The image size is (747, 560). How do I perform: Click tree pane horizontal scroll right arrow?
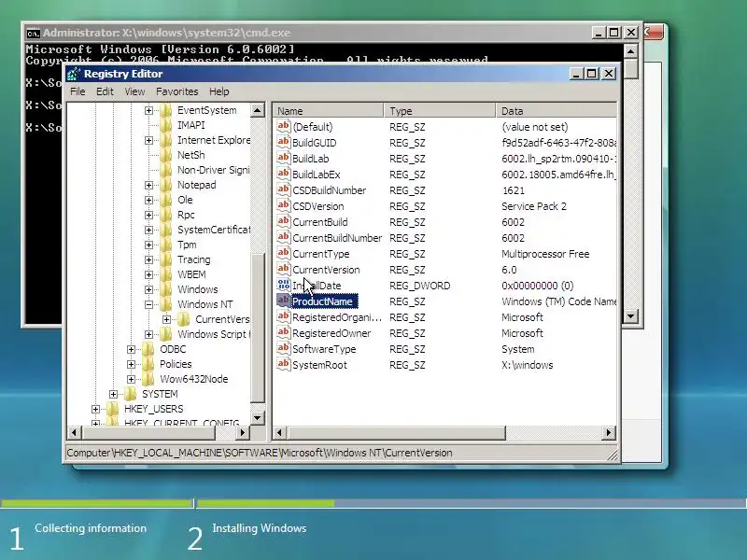243,432
